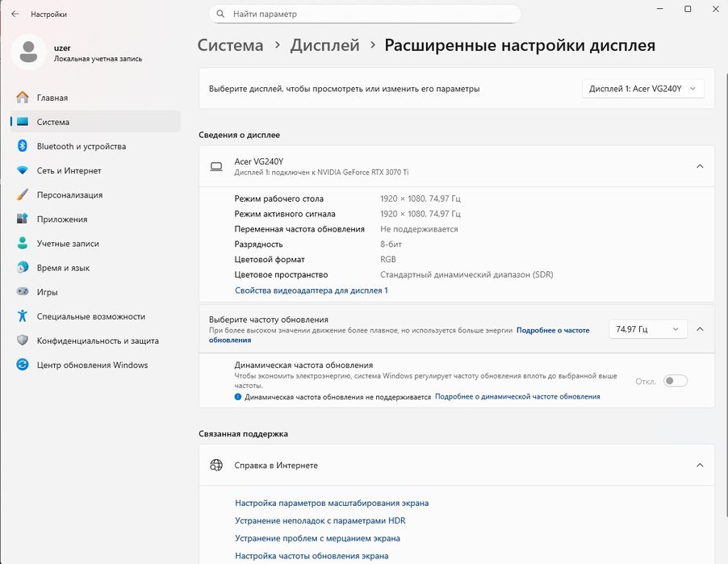Open Персонализация settings section
Viewport: 728px width, 564px height.
pyautogui.click(x=95, y=194)
